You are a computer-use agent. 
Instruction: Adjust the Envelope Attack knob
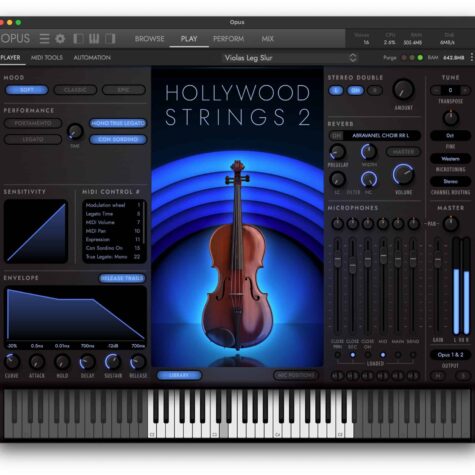(x=37, y=362)
